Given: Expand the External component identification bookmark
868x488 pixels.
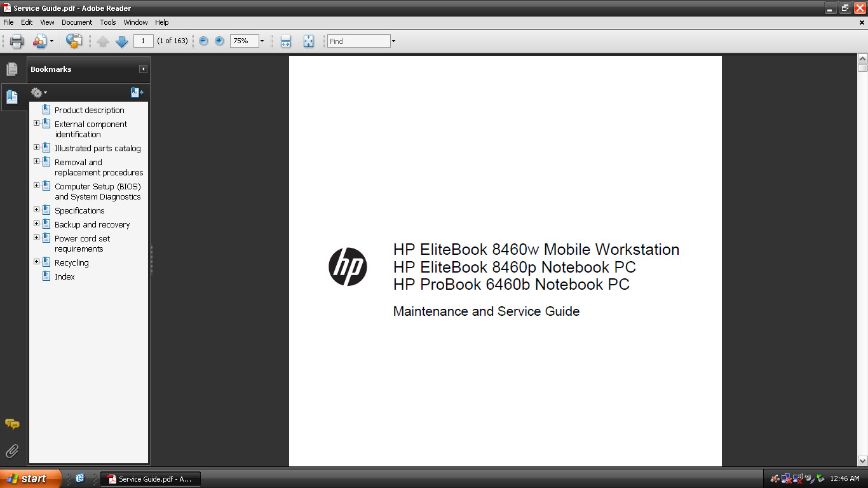Looking at the screenshot, I should 37,123.
